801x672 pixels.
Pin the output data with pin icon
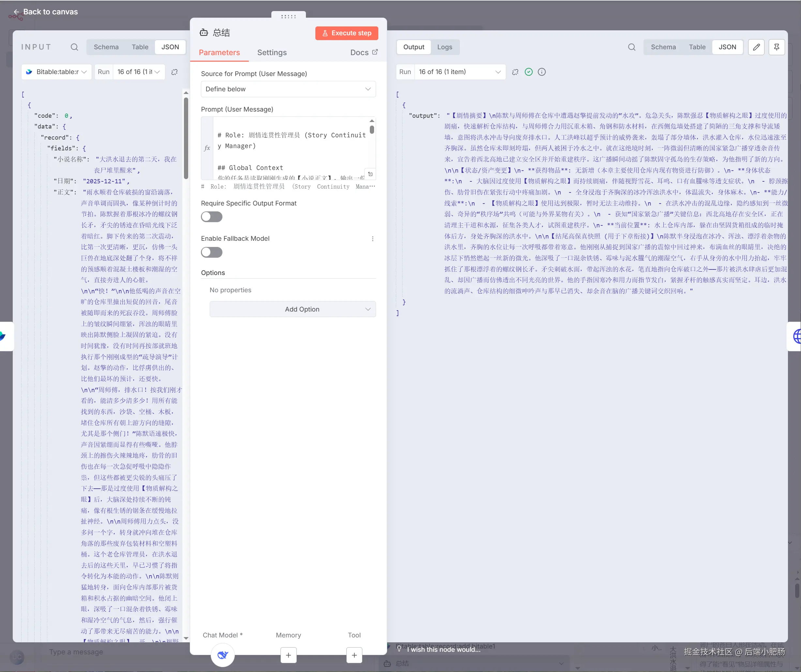coord(776,47)
